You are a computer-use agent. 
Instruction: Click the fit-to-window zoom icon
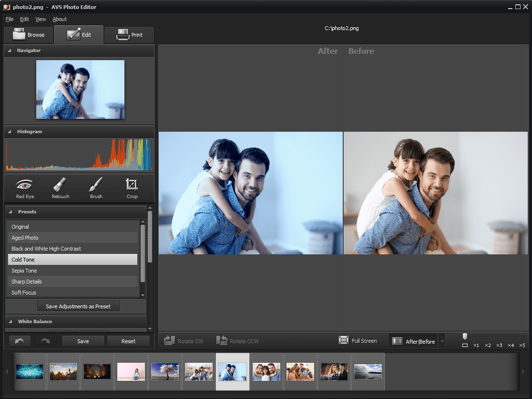[465, 346]
